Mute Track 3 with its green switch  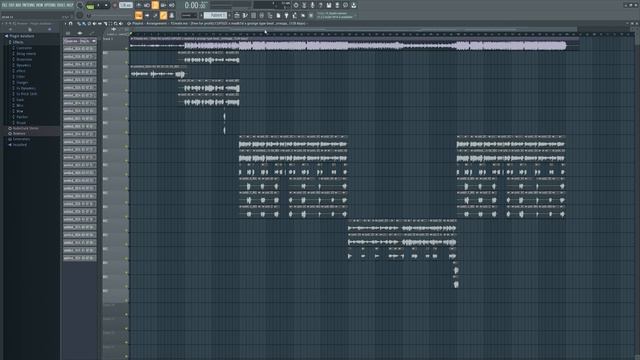click(x=127, y=77)
